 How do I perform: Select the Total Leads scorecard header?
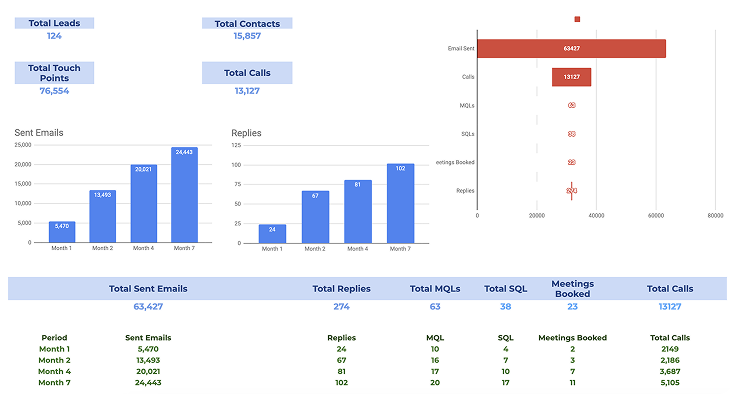point(54,23)
